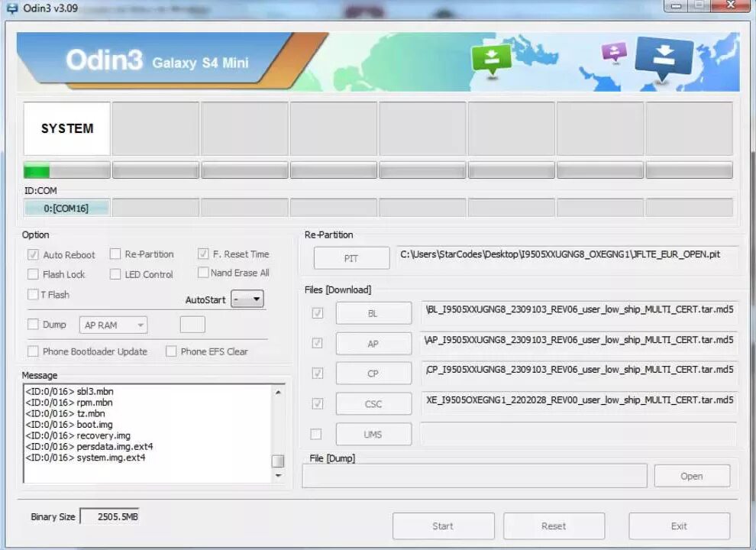756x550 pixels.
Task: Click the File Dump path field
Action: [x=474, y=476]
